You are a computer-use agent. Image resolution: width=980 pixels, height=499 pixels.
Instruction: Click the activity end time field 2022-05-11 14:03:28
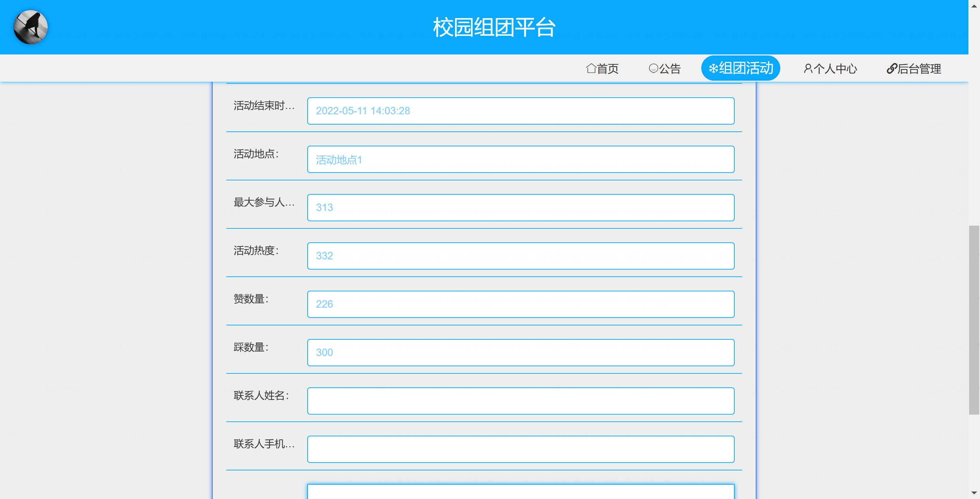click(520, 111)
